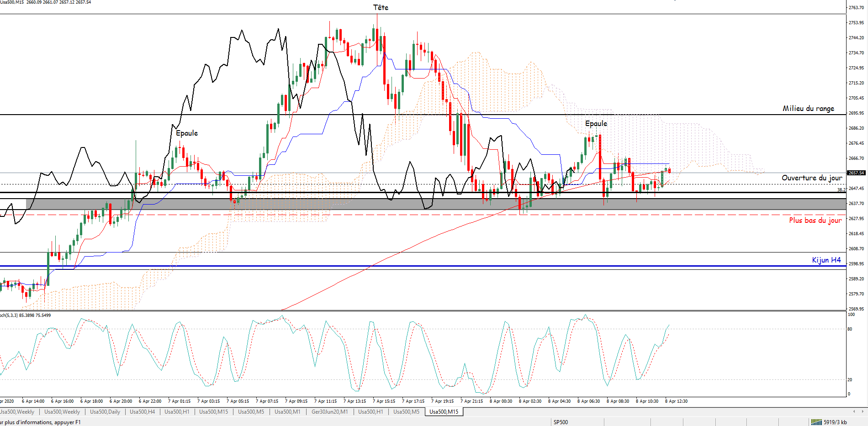Click the '8 Apr 12:30' time label
This screenshot has height=426, width=868.
pos(677,401)
